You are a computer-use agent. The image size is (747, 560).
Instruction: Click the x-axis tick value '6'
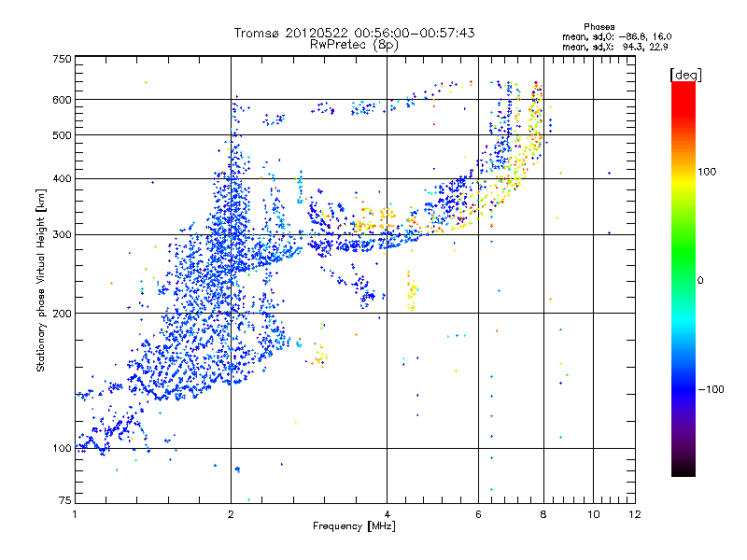[478, 514]
